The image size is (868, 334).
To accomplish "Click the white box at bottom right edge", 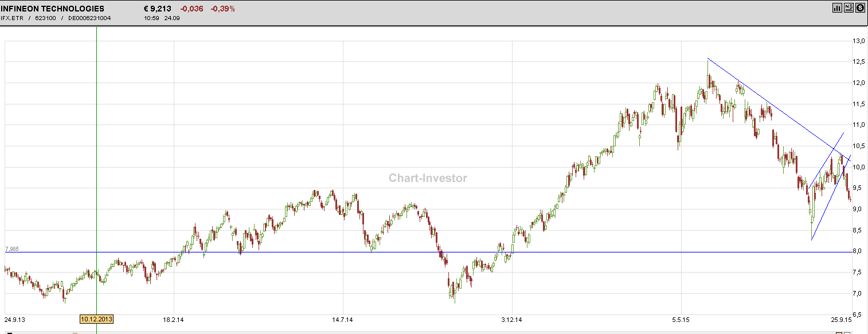I will tap(847, 332).
